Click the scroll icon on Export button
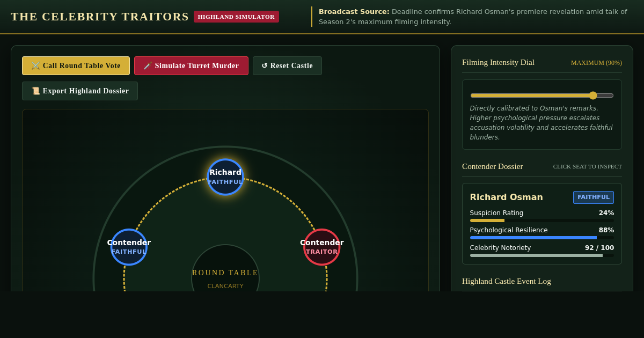Image resolution: width=644 pixels, height=338 pixels. [x=35, y=91]
